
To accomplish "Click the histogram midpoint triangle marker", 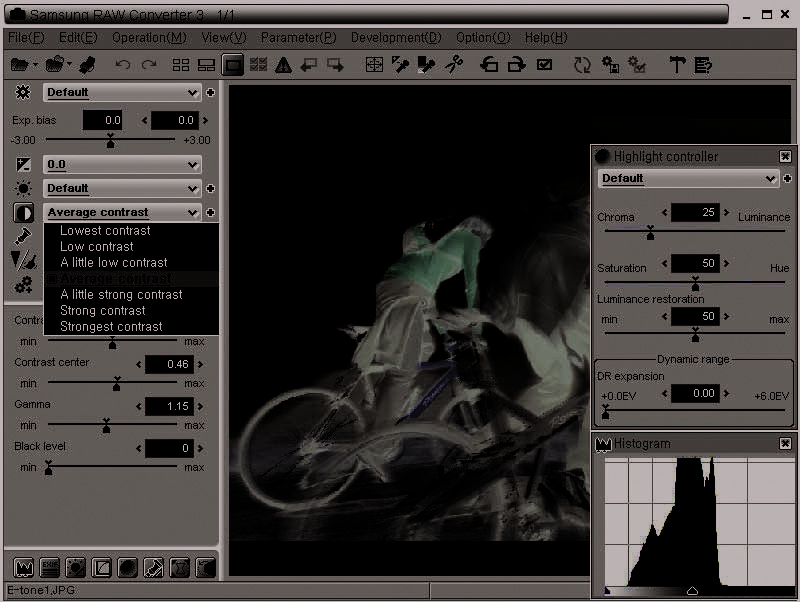I will tap(692, 591).
